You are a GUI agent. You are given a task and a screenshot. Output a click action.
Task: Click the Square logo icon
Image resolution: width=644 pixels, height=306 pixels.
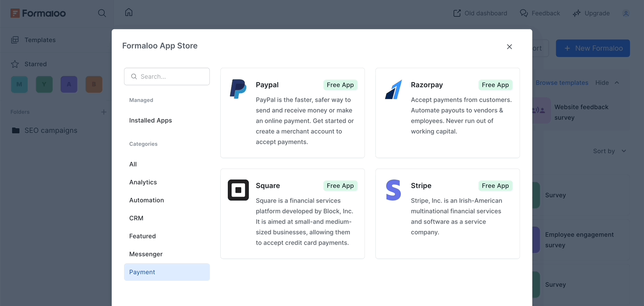click(x=238, y=190)
